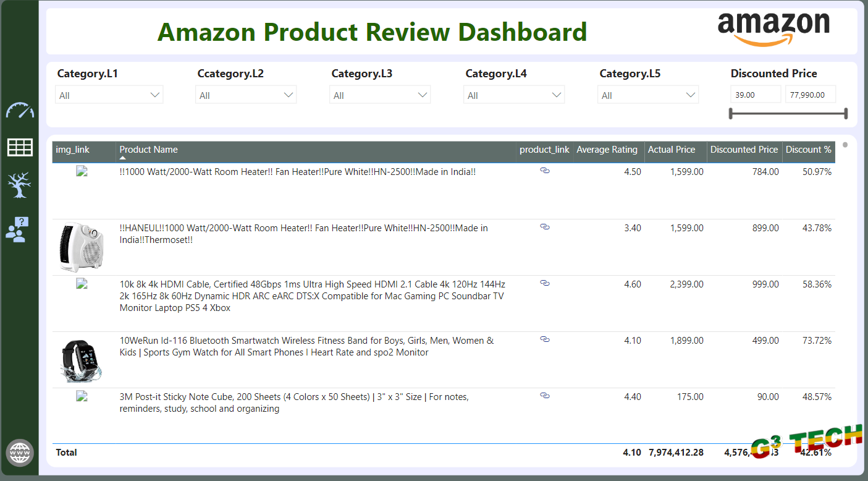Open product link for 10WeRun Smartwatch row
The image size is (868, 481).
click(545, 339)
